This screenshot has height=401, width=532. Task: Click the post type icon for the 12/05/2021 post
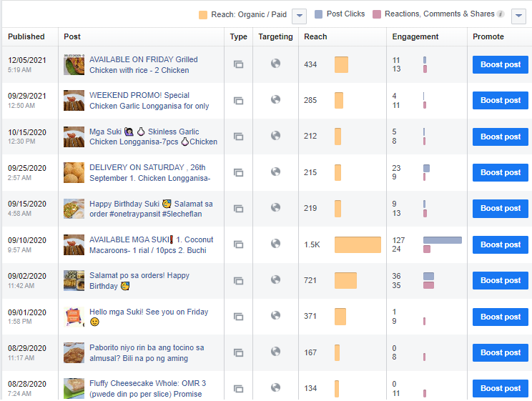[238, 64]
